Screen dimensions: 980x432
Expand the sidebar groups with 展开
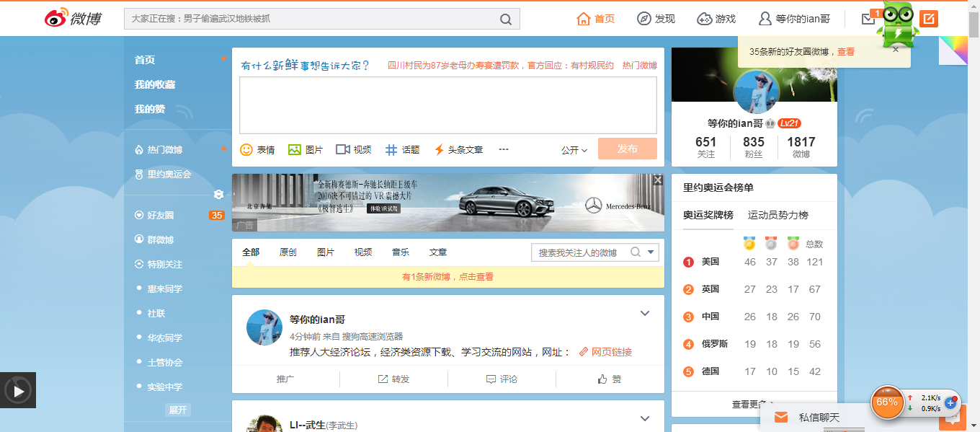[x=178, y=410]
